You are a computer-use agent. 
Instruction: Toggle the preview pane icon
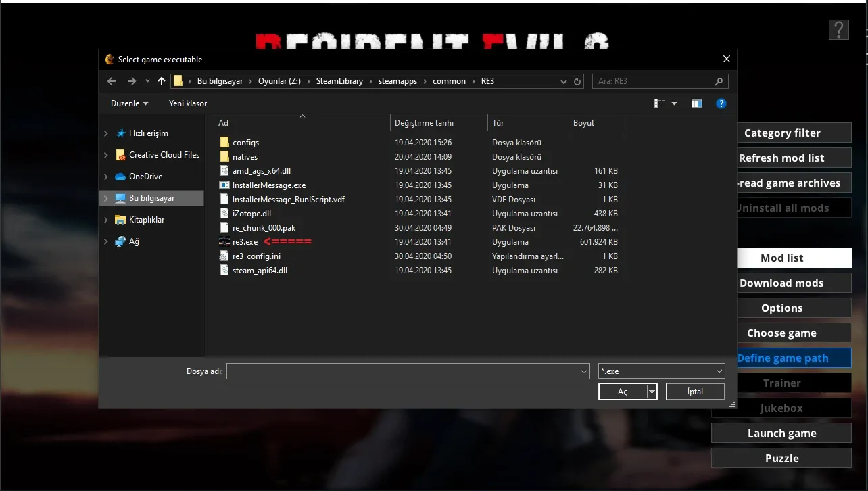(x=696, y=103)
